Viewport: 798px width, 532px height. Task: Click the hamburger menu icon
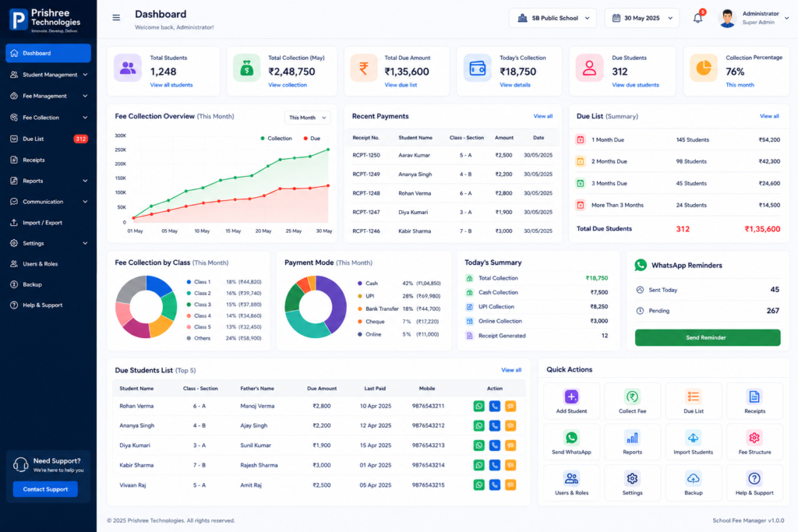pos(116,18)
